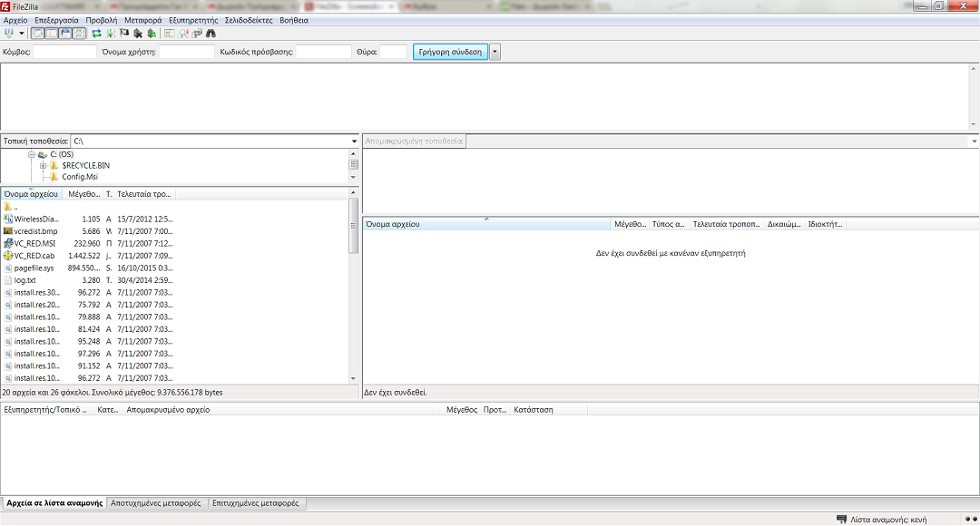This screenshot has height=526, width=980.
Task: Select the VC_RED.MSI file
Action: coord(87,244)
